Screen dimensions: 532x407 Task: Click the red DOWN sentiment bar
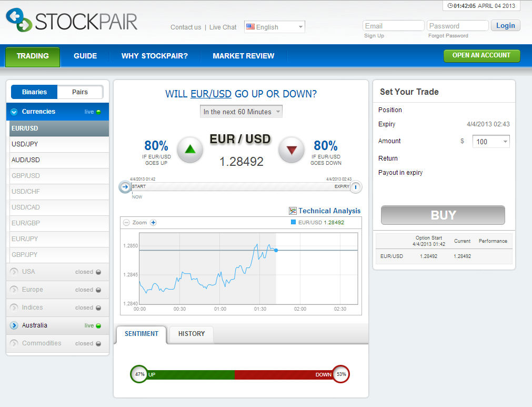(283, 374)
